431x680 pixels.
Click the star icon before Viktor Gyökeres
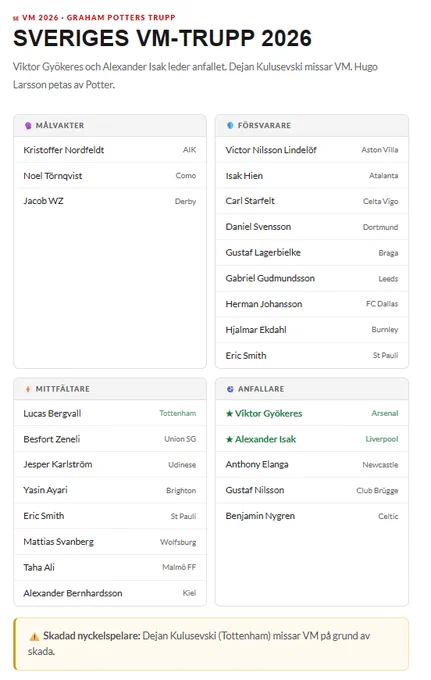click(229, 414)
